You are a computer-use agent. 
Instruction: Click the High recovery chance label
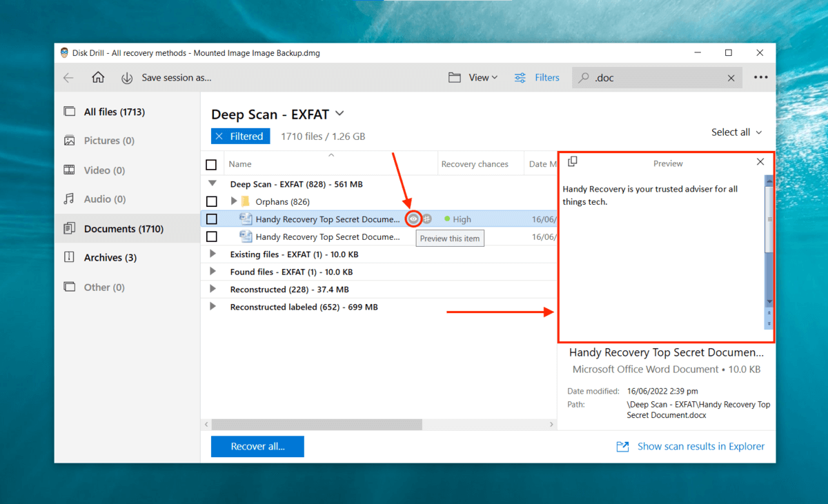point(462,219)
